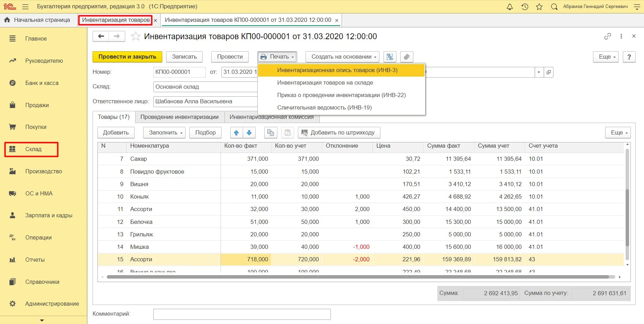644x324 pixels.
Task: Open favorites star in top bar
Action: pyautogui.click(x=539, y=7)
